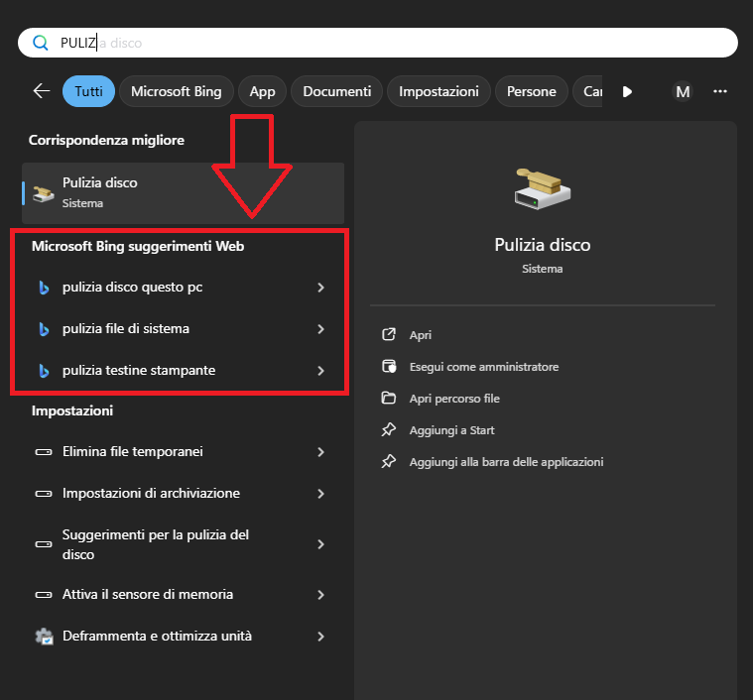The width and height of the screenshot is (753, 700).
Task: Open the three-dots options menu
Action: coord(720,91)
